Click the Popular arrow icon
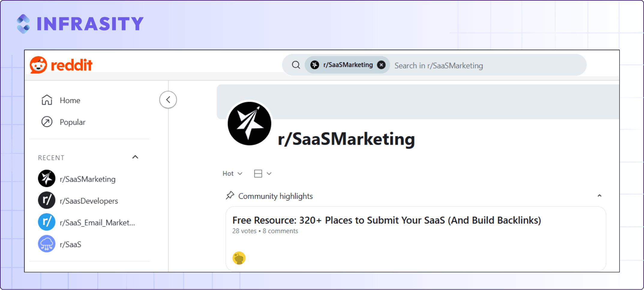 47,122
